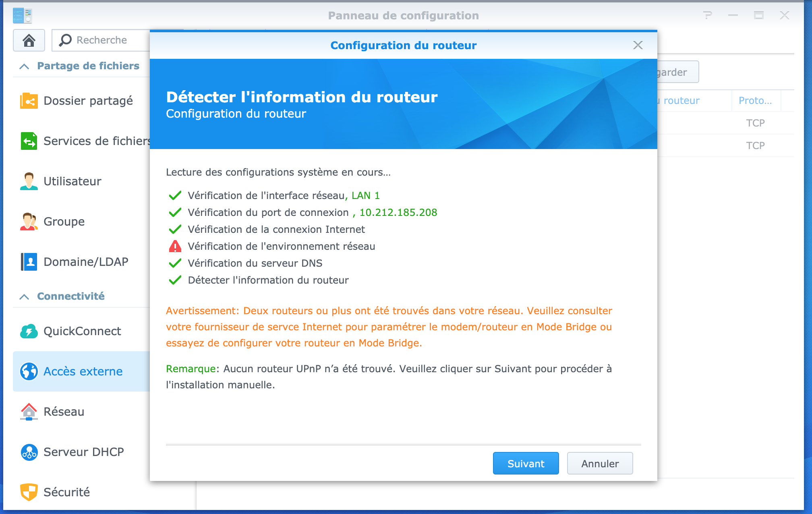The image size is (812, 514).
Task: Click the Home icon button
Action: [x=29, y=40]
